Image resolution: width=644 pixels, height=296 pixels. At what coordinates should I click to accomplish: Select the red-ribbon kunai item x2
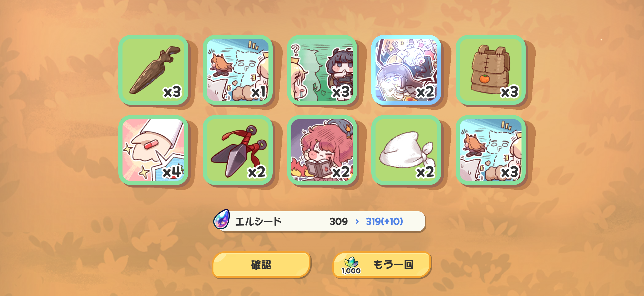pyautogui.click(x=238, y=150)
